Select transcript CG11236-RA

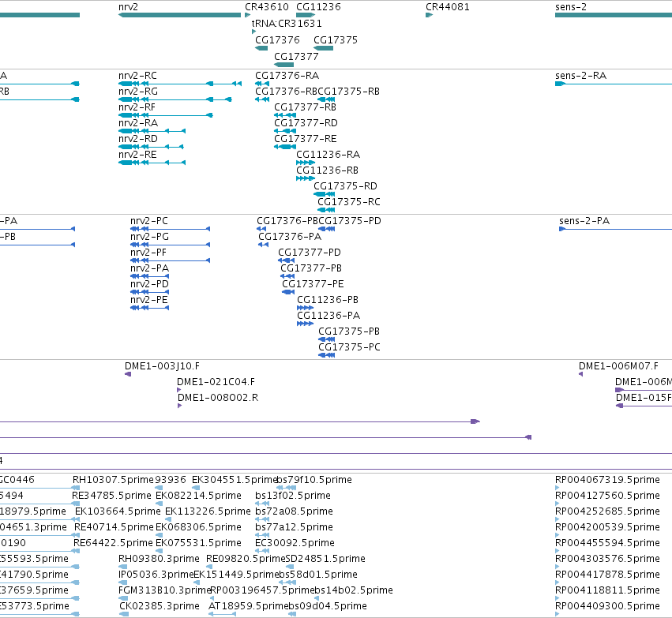pyautogui.click(x=328, y=155)
